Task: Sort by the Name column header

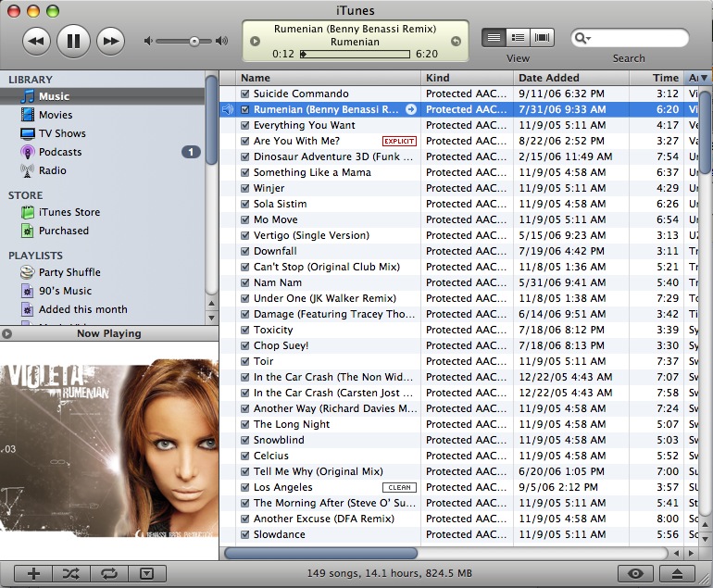Action: (329, 78)
